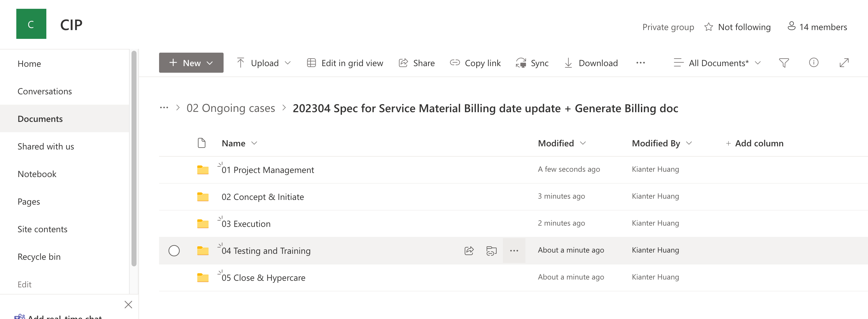Open the All Documents view switcher
The width and height of the screenshot is (868, 319).
[717, 63]
